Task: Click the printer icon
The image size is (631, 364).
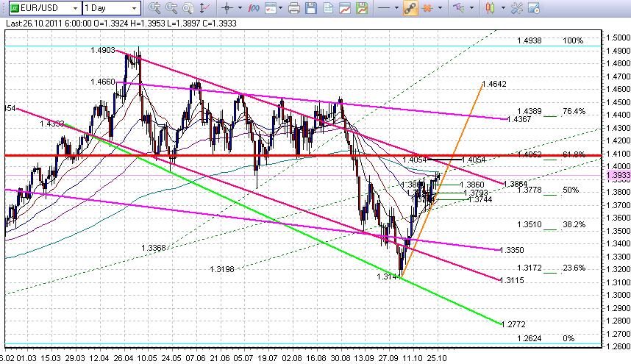Action: tap(294, 7)
